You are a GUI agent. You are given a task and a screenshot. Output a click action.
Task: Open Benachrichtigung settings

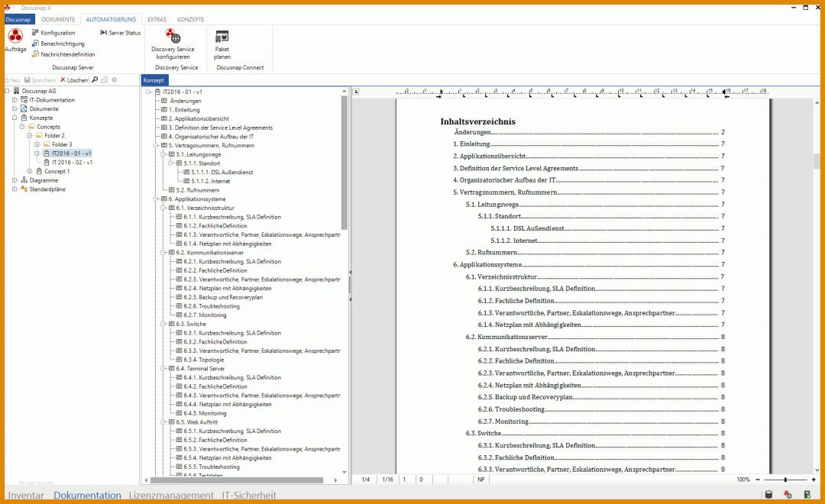pos(58,44)
